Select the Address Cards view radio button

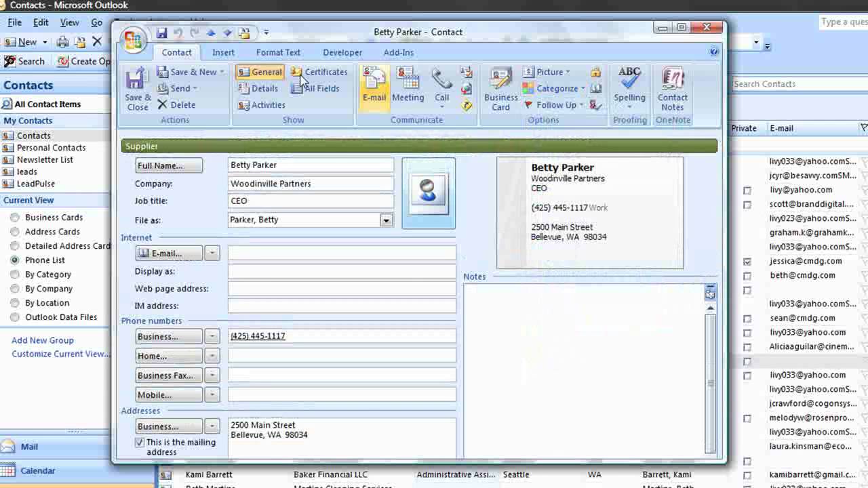(x=15, y=232)
